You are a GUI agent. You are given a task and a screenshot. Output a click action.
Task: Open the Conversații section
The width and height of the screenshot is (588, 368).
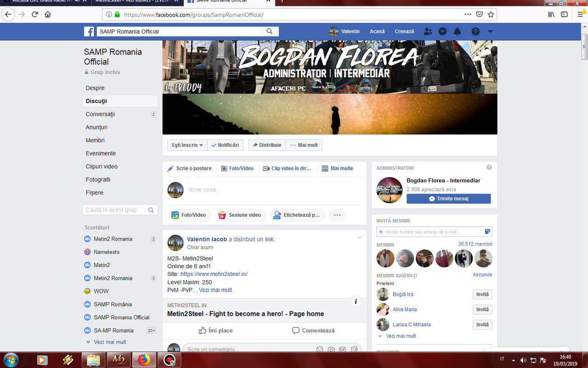[100, 114]
